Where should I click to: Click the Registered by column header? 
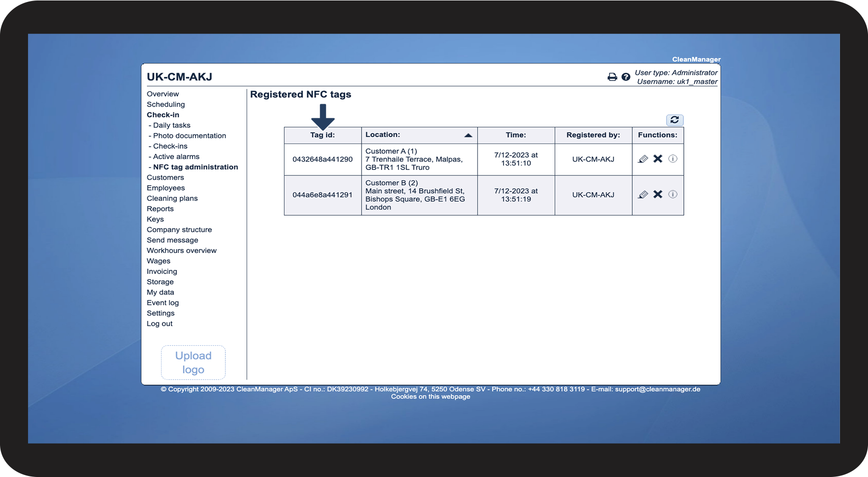click(593, 135)
